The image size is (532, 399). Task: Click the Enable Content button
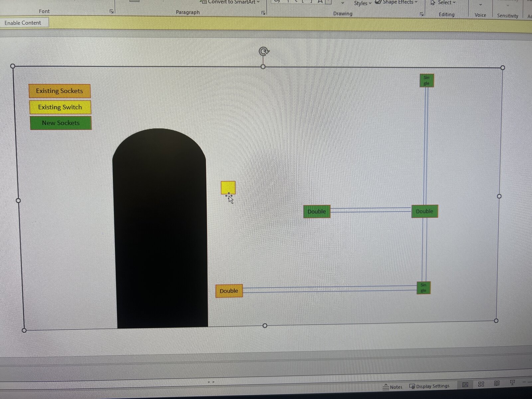[x=23, y=23]
